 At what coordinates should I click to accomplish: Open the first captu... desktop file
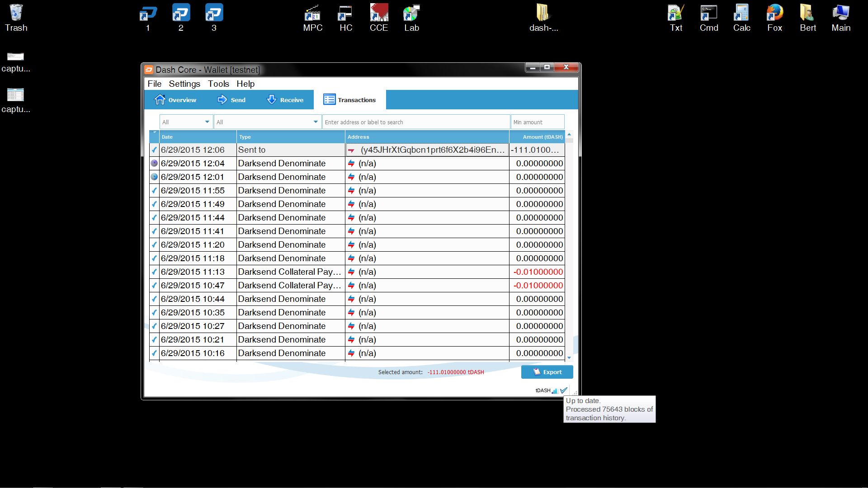[16, 62]
